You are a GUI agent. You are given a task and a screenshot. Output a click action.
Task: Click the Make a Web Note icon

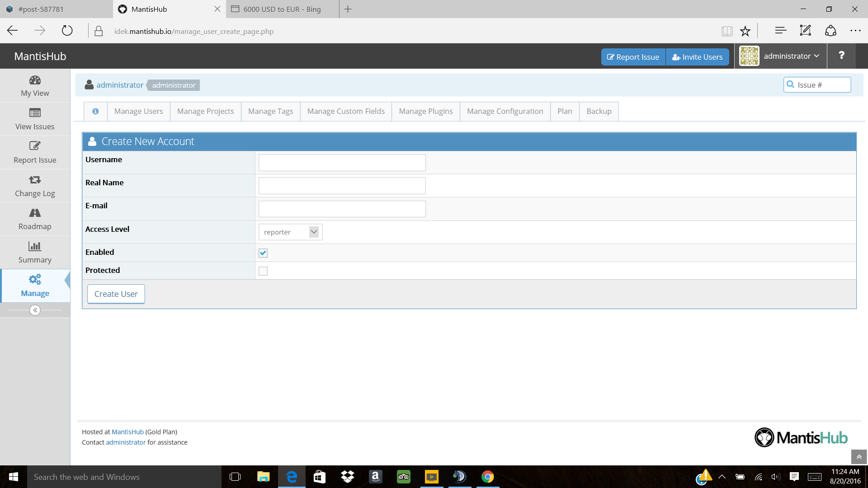[x=806, y=31]
